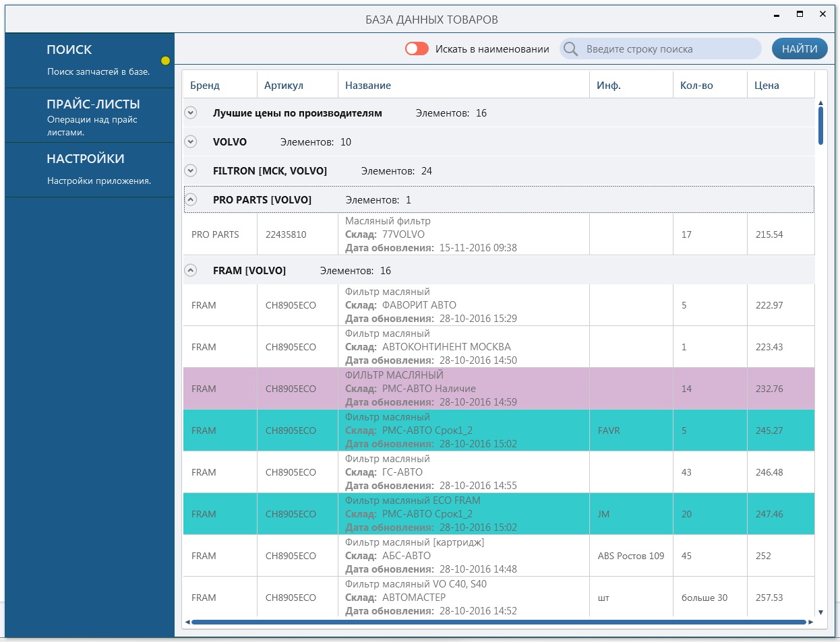The image size is (840, 642).
Task: Click the search string input field
Action: (x=671, y=49)
